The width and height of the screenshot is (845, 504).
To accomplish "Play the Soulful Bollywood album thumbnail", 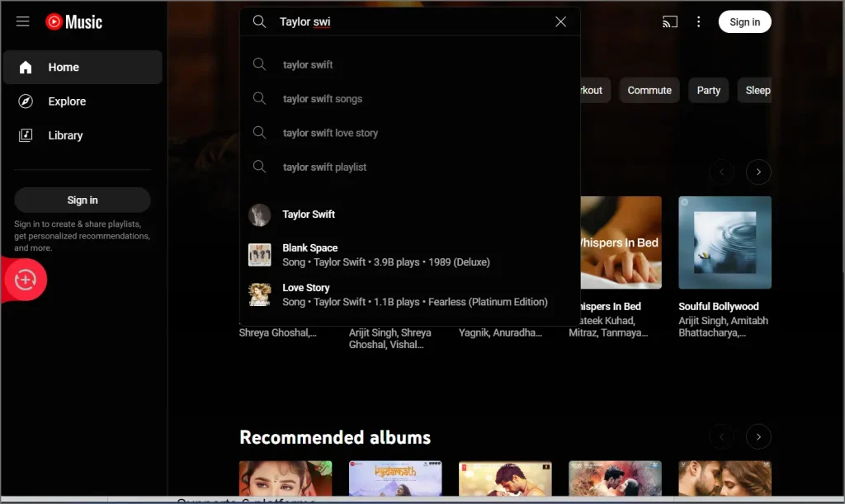I will point(725,242).
